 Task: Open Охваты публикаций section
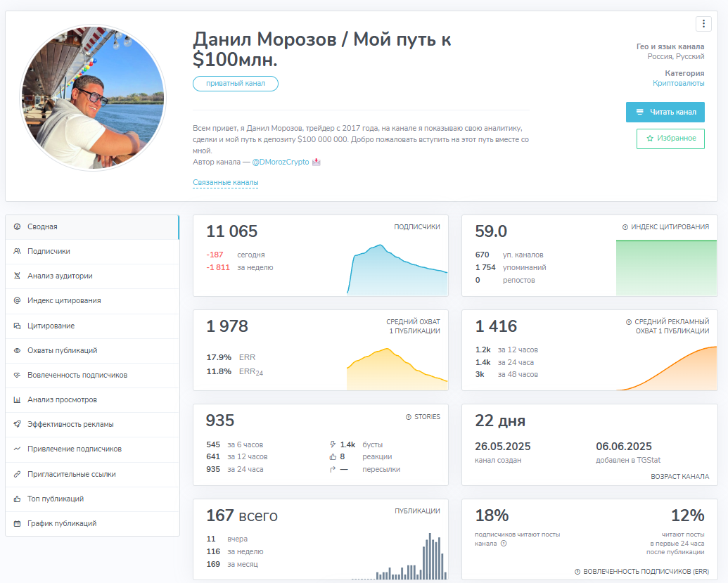click(x=92, y=350)
